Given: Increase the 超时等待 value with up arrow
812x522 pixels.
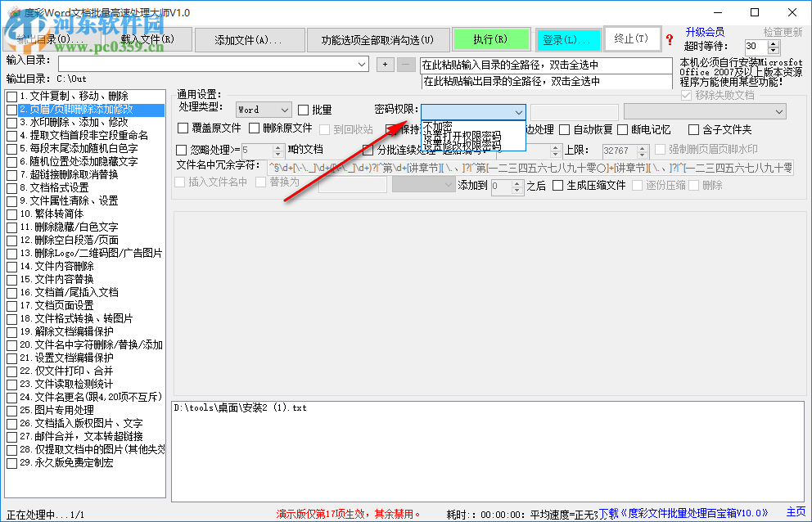Looking at the screenshot, I should 774,43.
